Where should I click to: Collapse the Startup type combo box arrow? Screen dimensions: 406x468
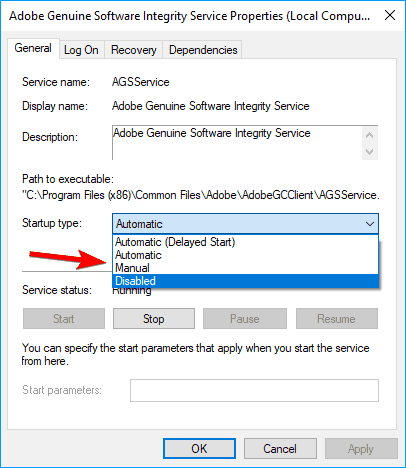370,224
